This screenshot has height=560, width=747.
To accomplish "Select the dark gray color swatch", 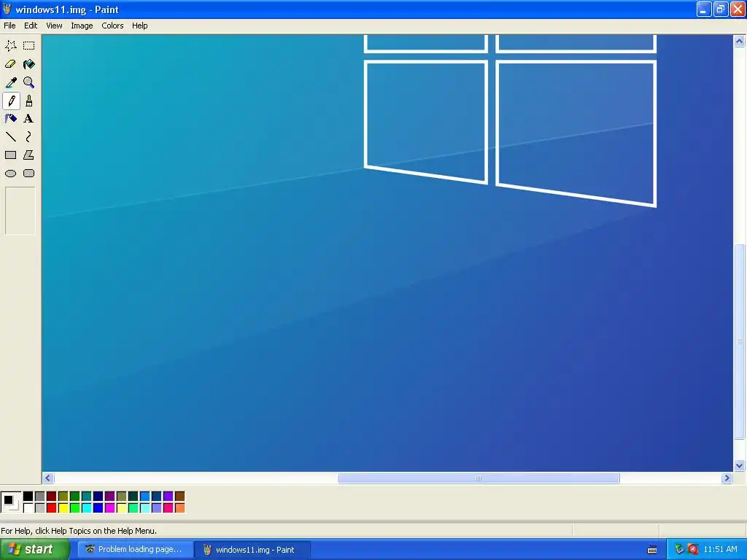I will click(39, 497).
